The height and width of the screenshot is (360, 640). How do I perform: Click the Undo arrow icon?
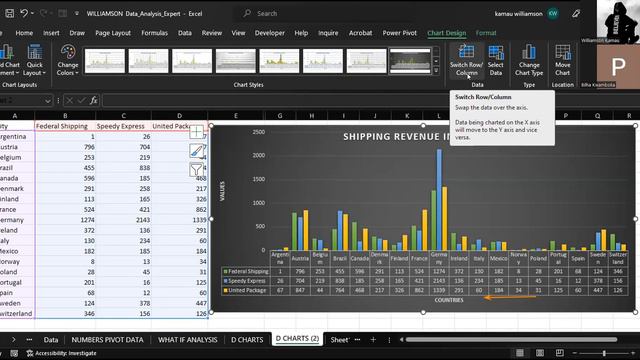pyautogui.click(x=24, y=13)
